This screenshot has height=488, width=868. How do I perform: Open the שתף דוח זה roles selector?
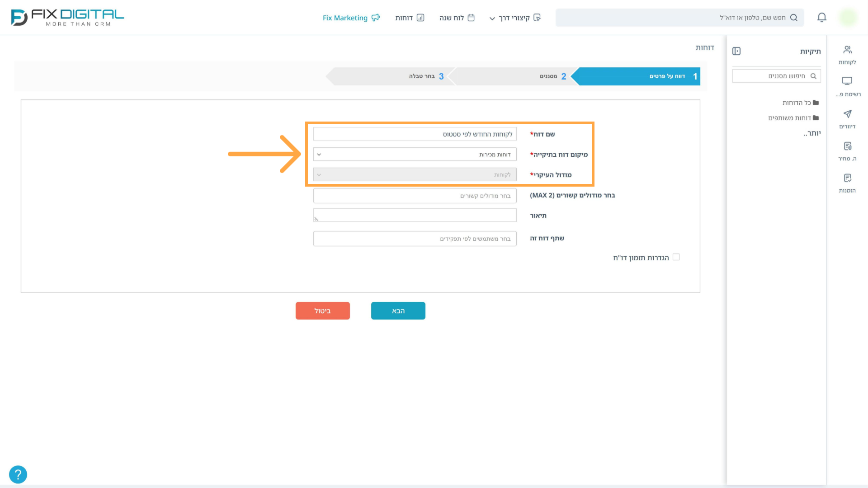click(415, 239)
